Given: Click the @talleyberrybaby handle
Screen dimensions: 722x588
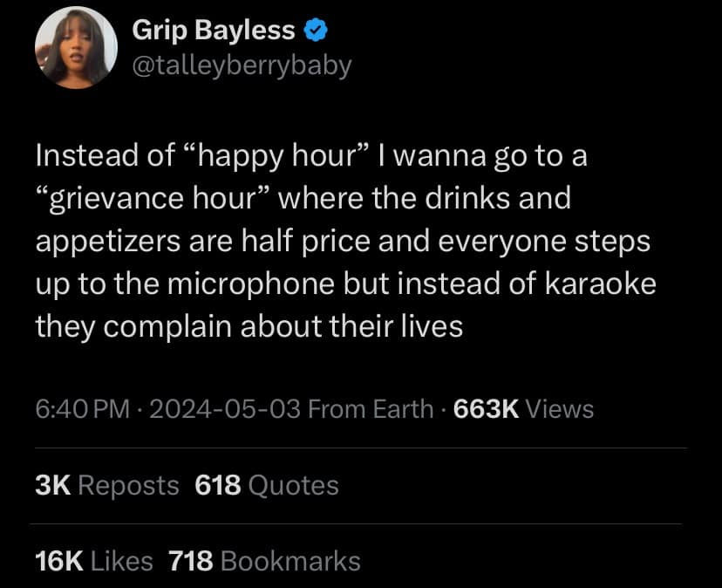Looking at the screenshot, I should [x=241, y=65].
